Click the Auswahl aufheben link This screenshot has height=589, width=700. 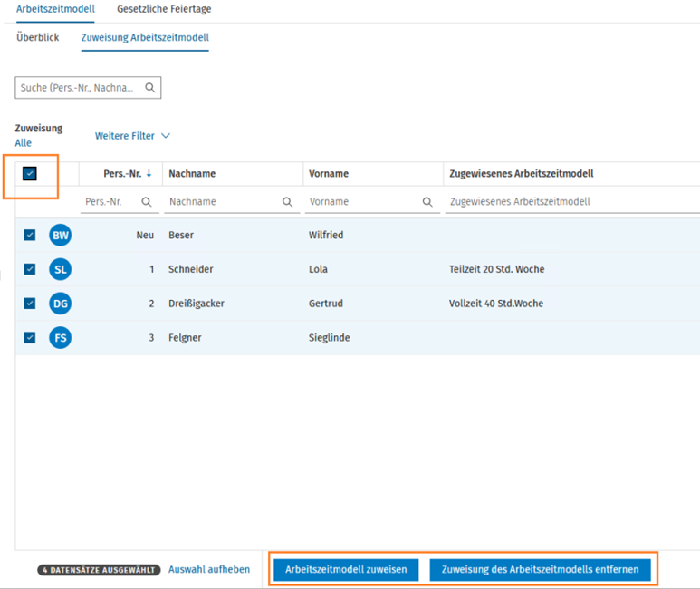pyautogui.click(x=209, y=570)
